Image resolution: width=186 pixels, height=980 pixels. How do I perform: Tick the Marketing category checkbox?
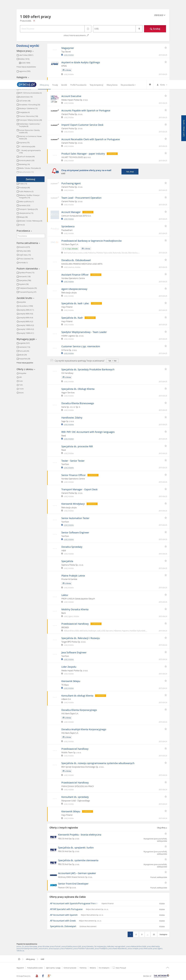18,164
